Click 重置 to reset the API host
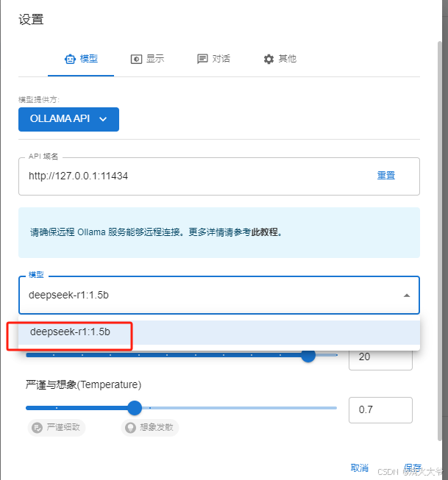 pos(385,176)
